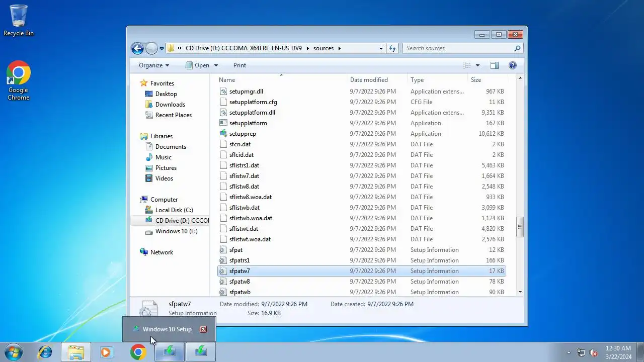The image size is (644, 362).
Task: Open the Windows Start button
Action: click(13, 352)
